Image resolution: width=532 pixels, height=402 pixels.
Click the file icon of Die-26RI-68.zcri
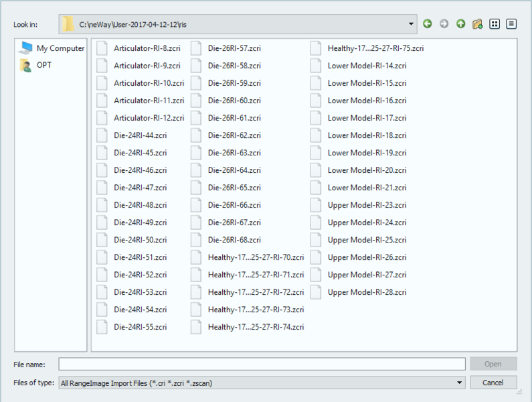click(x=196, y=240)
